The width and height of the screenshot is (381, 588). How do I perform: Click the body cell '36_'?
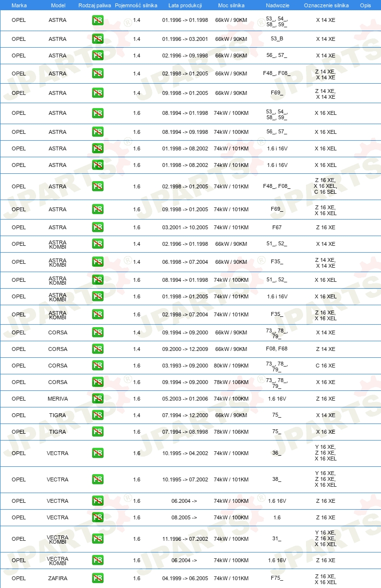coord(277,453)
